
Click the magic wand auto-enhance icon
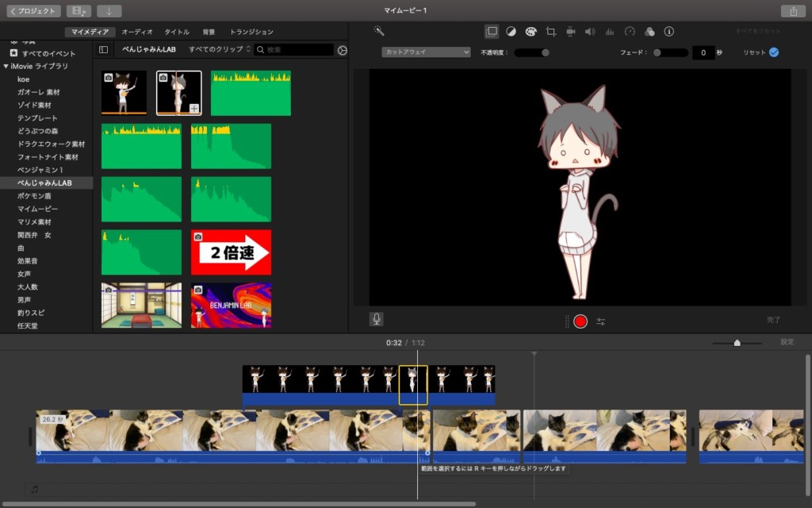379,31
